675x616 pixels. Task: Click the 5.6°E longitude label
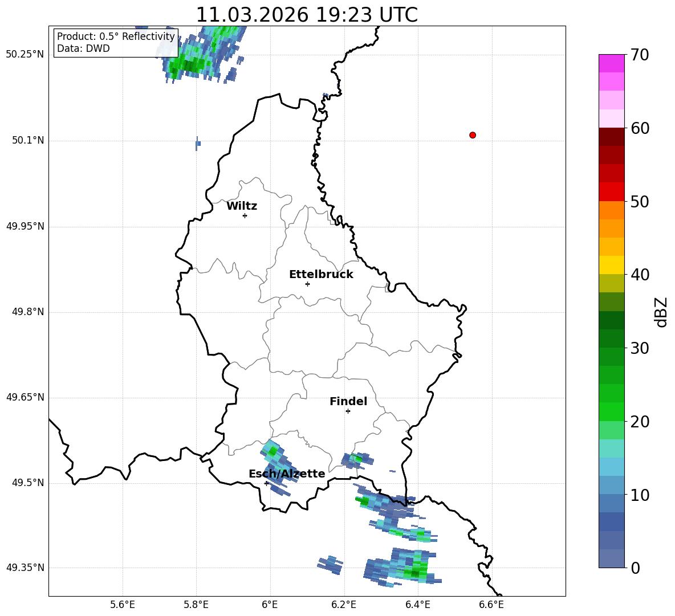(123, 605)
